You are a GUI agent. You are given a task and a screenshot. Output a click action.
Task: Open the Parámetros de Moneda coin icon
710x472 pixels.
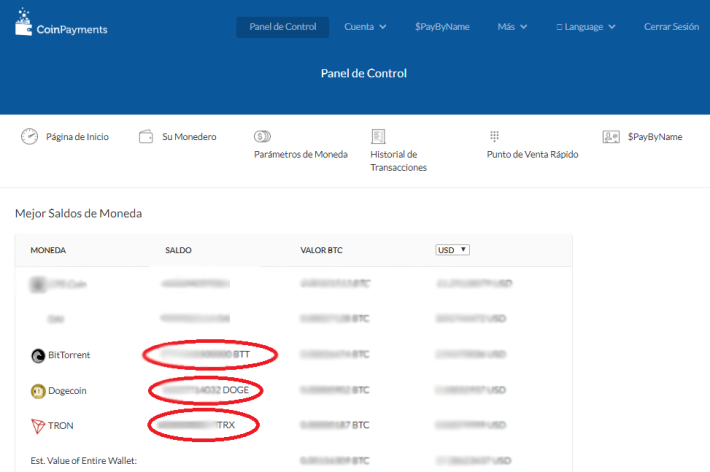pos(262,136)
